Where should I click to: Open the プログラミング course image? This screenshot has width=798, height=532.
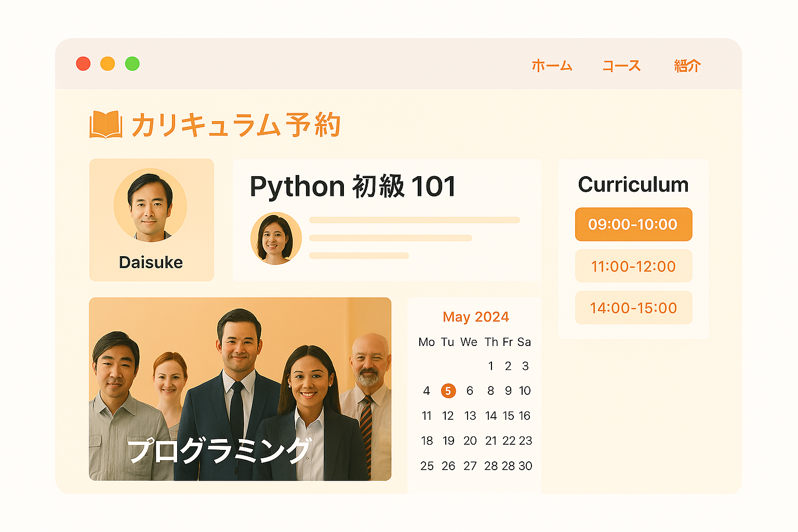tap(240, 388)
